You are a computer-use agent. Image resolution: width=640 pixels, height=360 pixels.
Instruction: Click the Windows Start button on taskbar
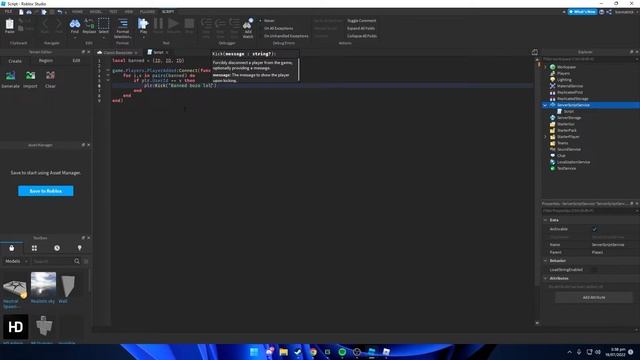[254, 352]
